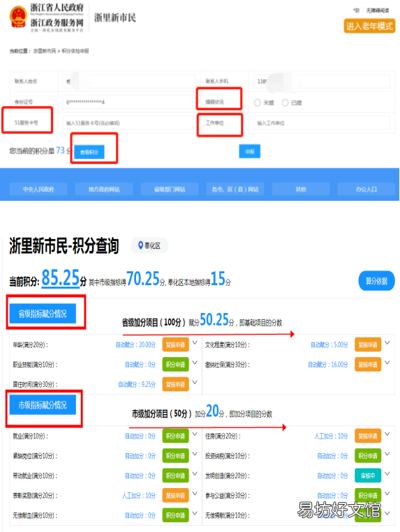Click the national emblem logo
Viewport: 400px width, 532px height.
(18, 16)
